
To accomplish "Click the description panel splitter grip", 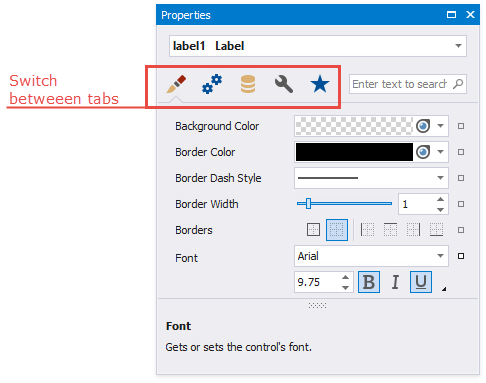I will 317,305.
